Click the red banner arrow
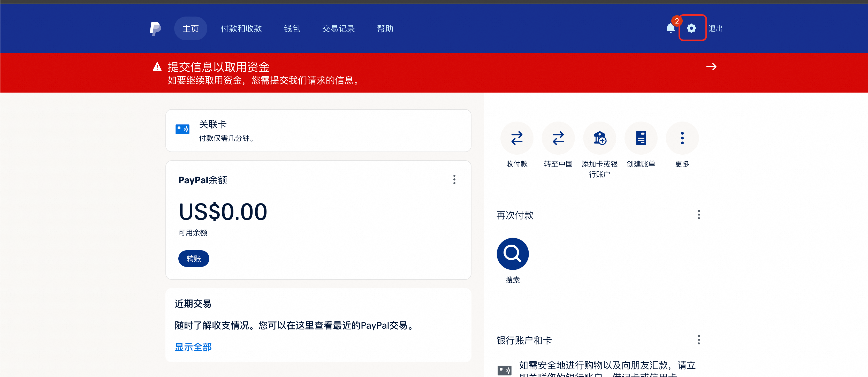Screen dimensions: 868x377 [x=711, y=67]
